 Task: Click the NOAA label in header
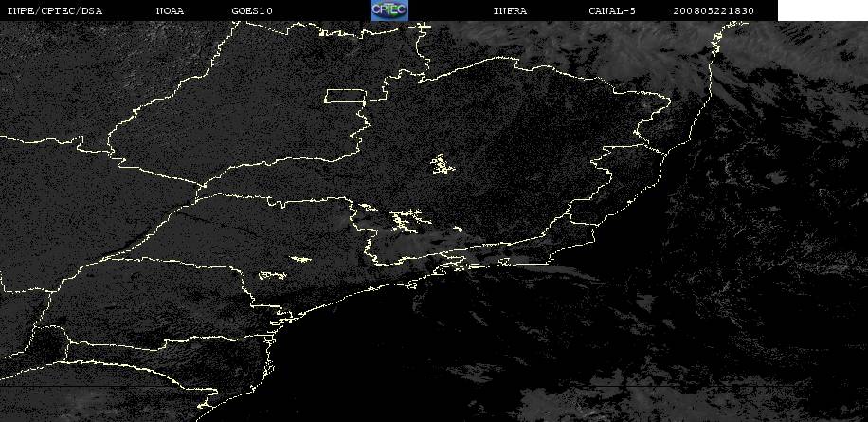[170, 10]
